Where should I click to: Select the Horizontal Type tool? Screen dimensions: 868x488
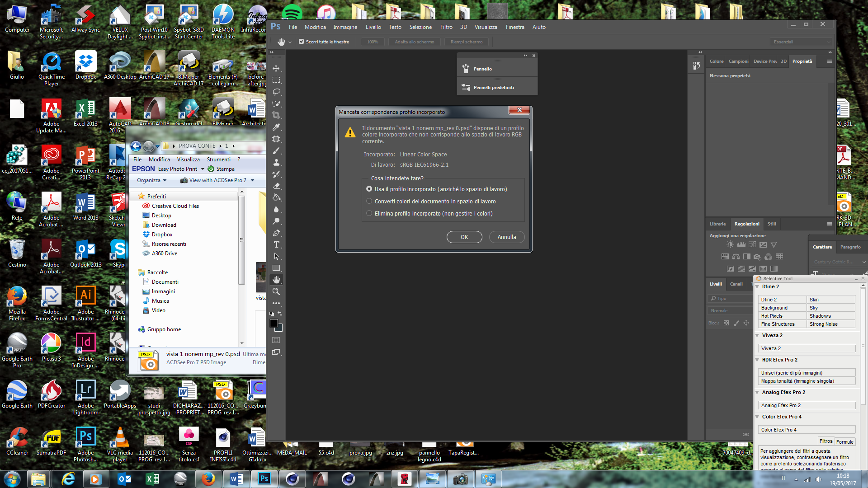tap(276, 244)
